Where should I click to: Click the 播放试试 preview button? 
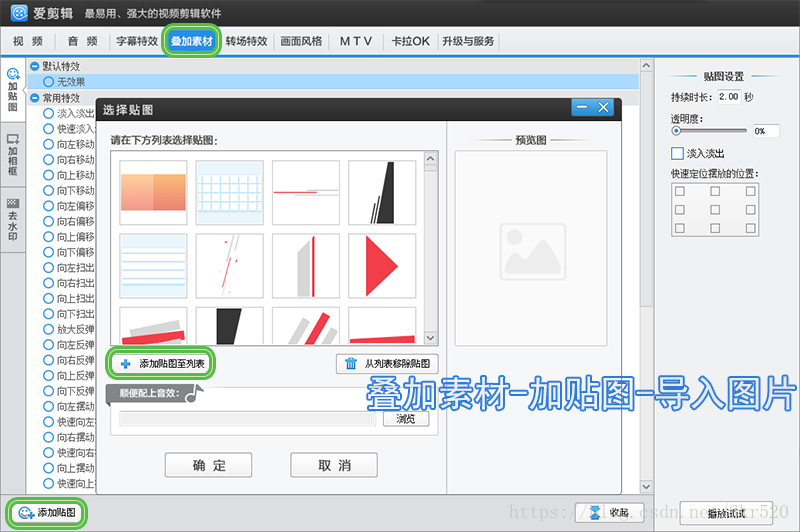[x=726, y=513]
